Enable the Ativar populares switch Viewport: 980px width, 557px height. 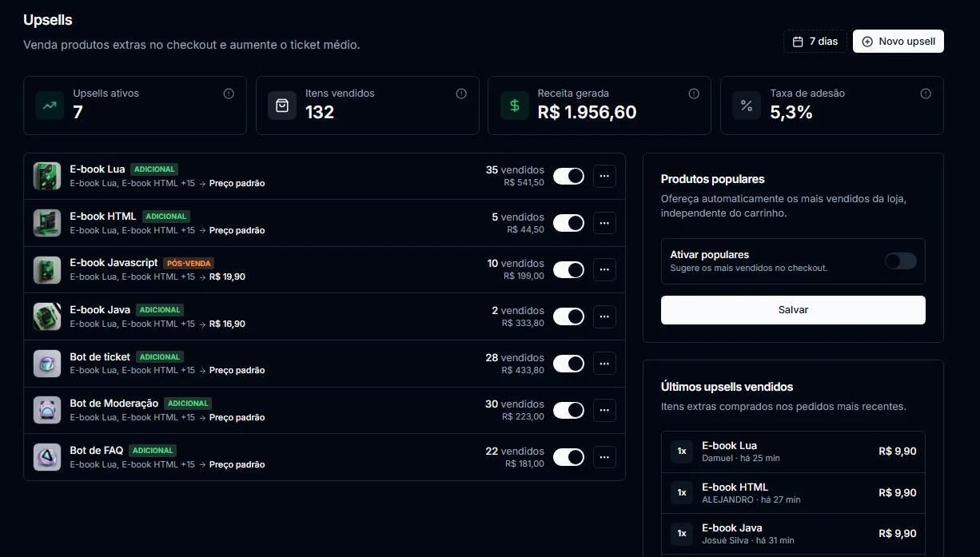coord(901,261)
